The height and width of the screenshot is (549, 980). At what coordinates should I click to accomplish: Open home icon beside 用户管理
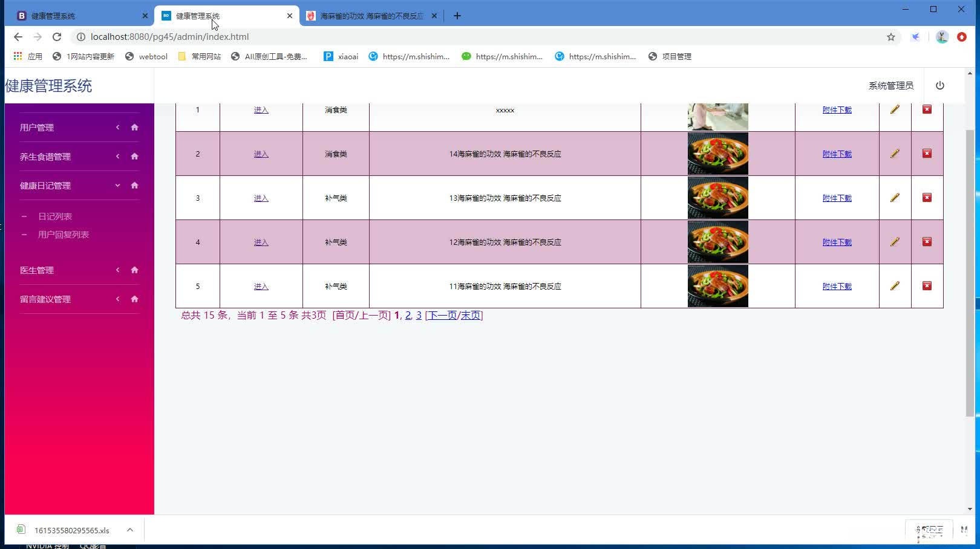click(x=134, y=128)
